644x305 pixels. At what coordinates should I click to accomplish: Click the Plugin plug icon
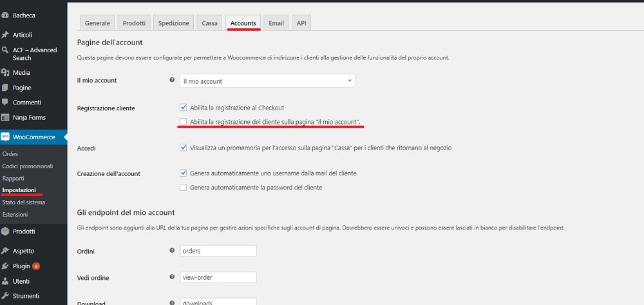click(x=5, y=266)
